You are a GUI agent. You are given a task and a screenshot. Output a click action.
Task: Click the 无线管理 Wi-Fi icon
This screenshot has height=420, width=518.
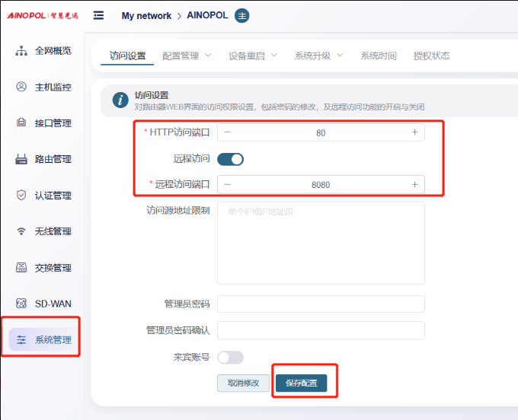click(x=21, y=231)
